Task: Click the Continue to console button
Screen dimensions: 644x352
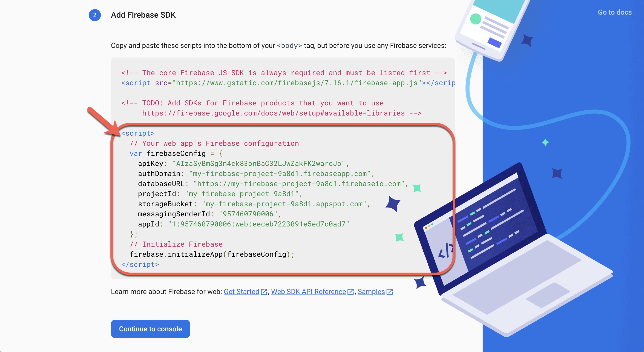Action: 150,329
